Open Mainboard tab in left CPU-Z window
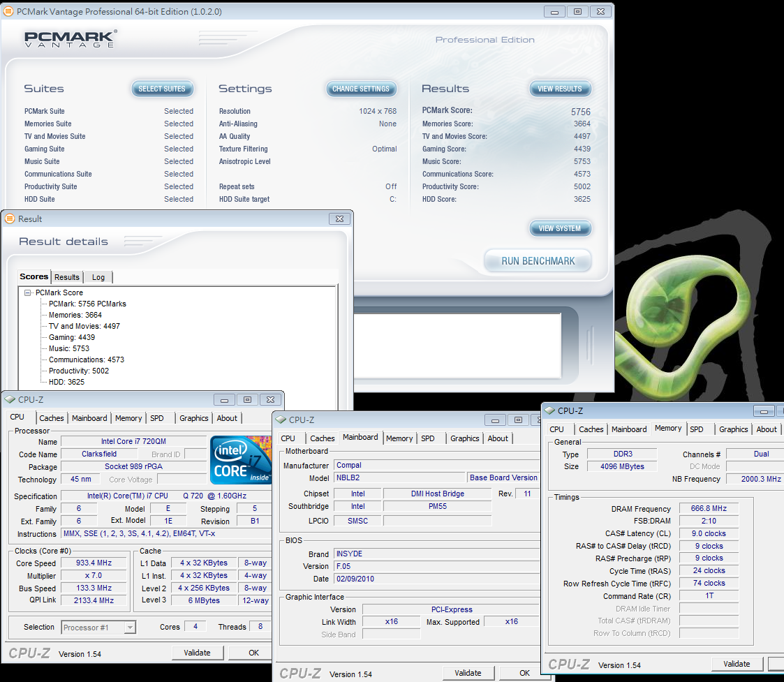 [89, 418]
